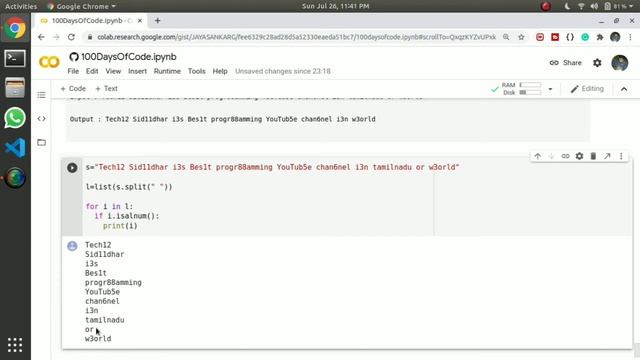Open Visual Studio Code from dock
This screenshot has height=360, width=640.
(15, 148)
